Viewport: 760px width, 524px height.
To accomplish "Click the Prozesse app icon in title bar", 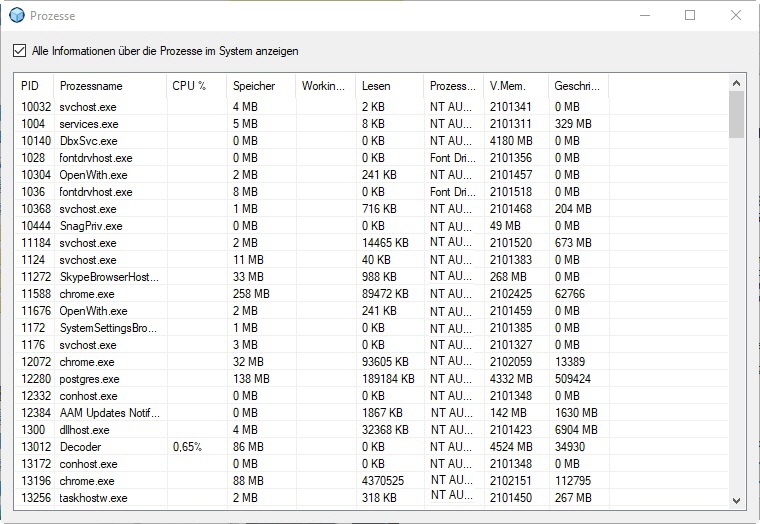I will (14, 16).
